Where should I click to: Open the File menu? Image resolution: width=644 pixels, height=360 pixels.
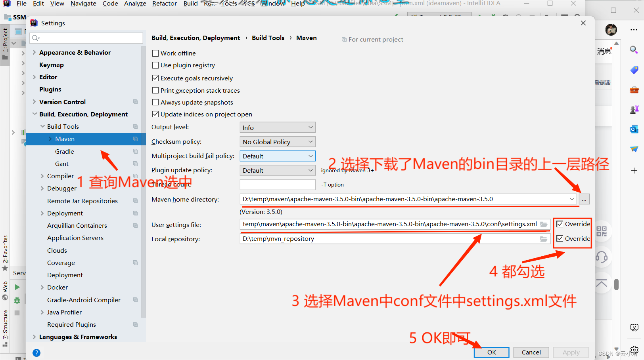(21, 4)
